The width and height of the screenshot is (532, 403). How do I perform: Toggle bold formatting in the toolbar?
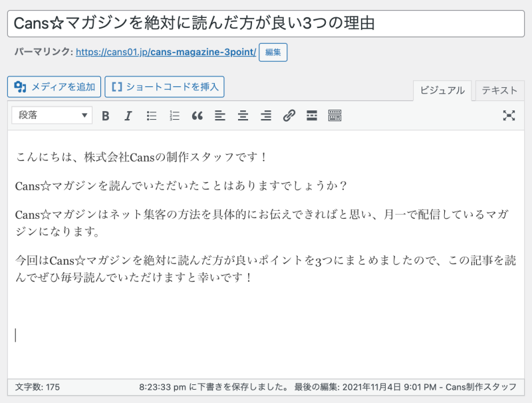click(x=106, y=116)
